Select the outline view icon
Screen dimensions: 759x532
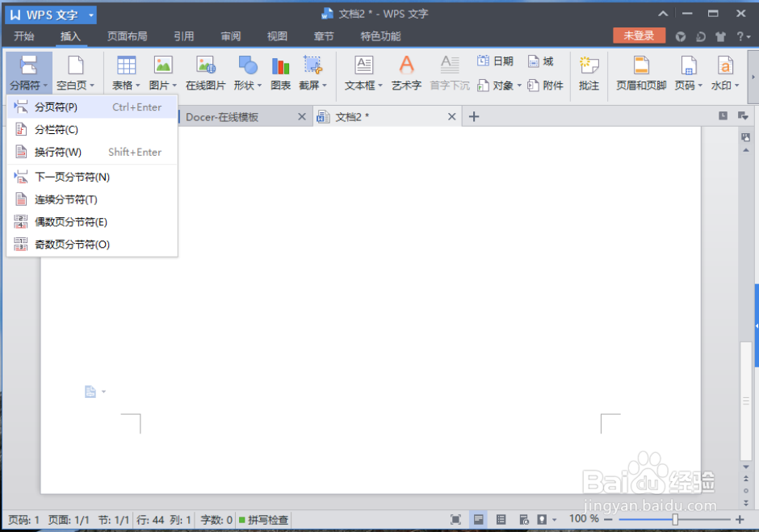point(501,520)
